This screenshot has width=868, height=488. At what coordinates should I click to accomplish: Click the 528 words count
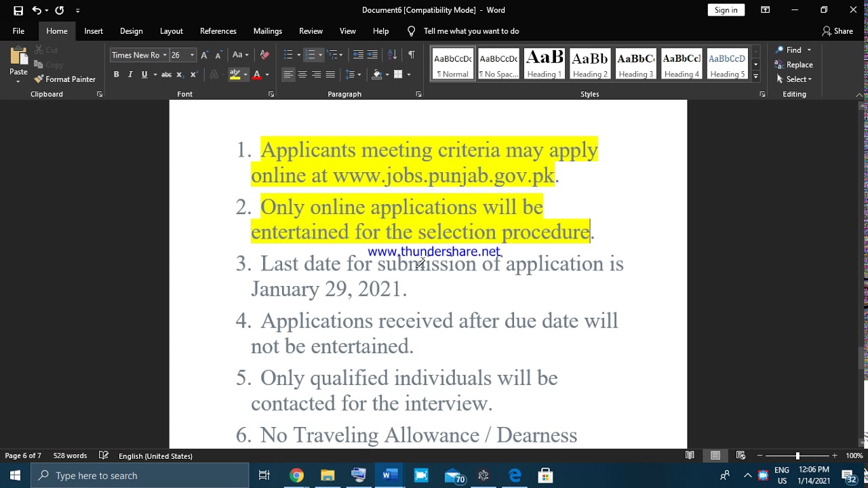(70, 455)
